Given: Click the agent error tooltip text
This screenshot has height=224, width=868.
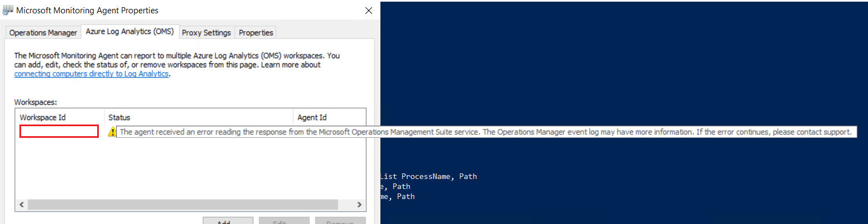Looking at the screenshot, I should [x=485, y=132].
